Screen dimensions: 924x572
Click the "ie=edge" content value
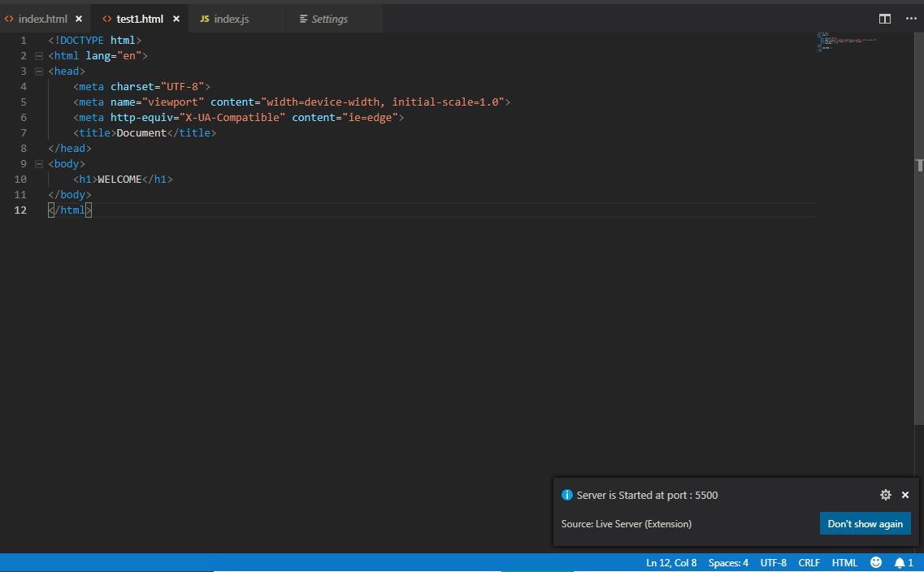click(370, 117)
